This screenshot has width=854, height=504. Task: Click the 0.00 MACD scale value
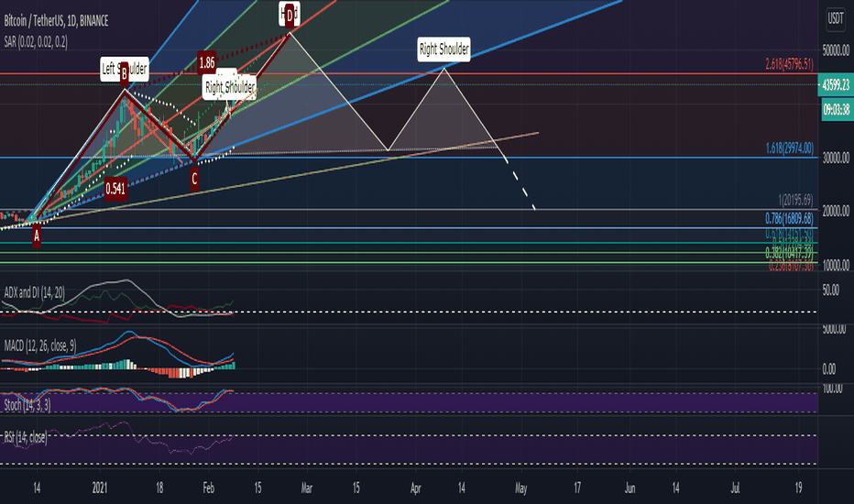coord(829,369)
